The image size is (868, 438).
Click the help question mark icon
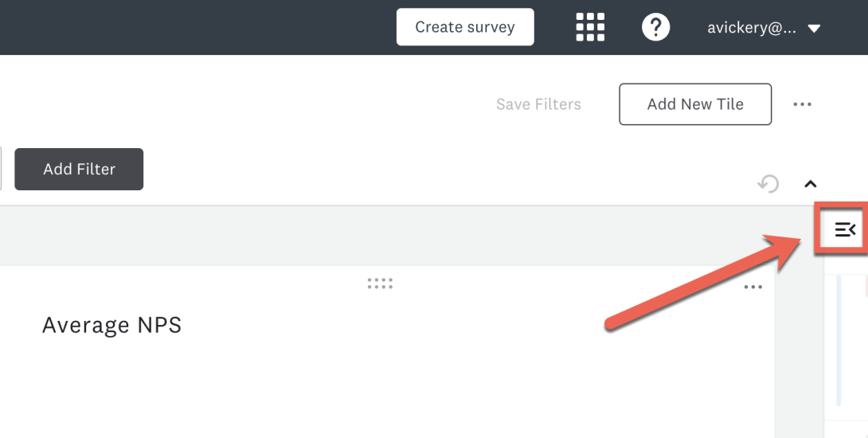point(655,27)
